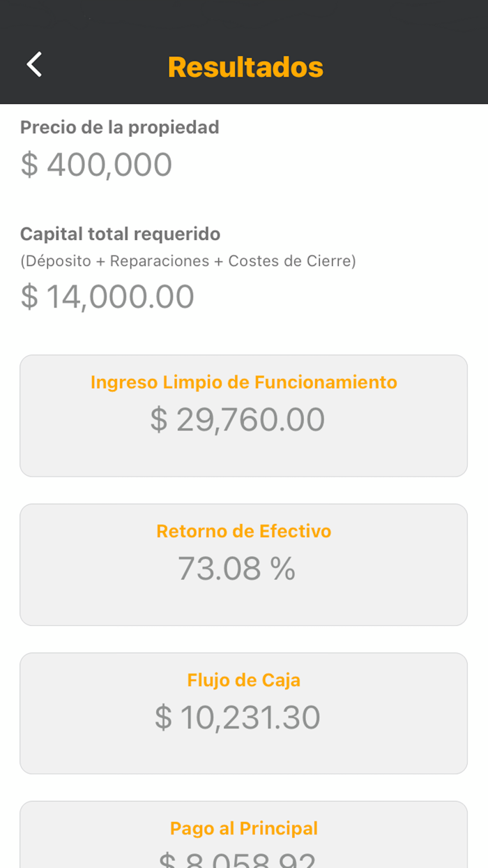
Task: Tap the Ingreso Limpio de Funcionamiento card
Action: pyautogui.click(x=243, y=415)
